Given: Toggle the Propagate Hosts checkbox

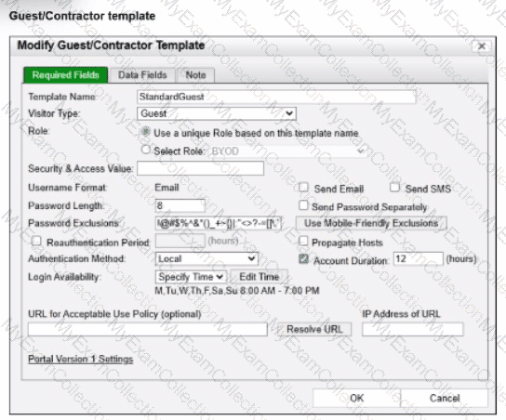Looking at the screenshot, I should 303,241.
